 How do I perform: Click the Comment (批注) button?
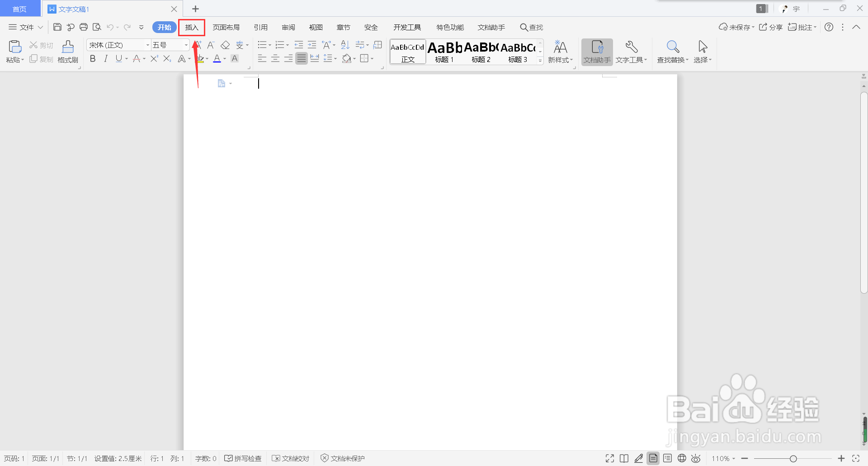pyautogui.click(x=802, y=27)
